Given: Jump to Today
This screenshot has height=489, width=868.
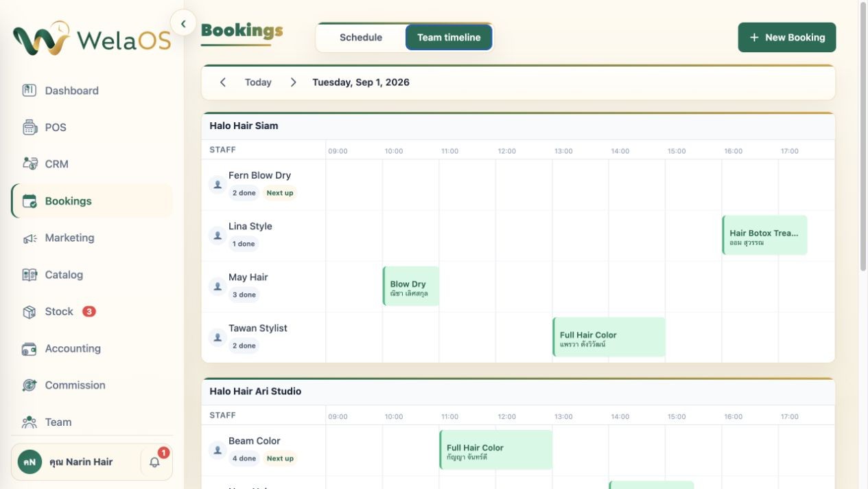Looking at the screenshot, I should pyautogui.click(x=258, y=82).
